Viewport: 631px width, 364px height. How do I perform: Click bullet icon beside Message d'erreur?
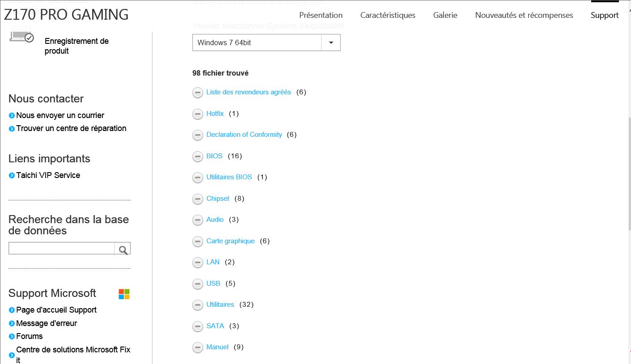12,324
